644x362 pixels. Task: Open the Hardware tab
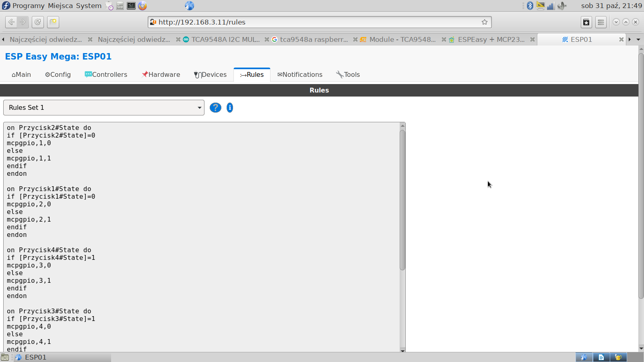click(x=161, y=74)
